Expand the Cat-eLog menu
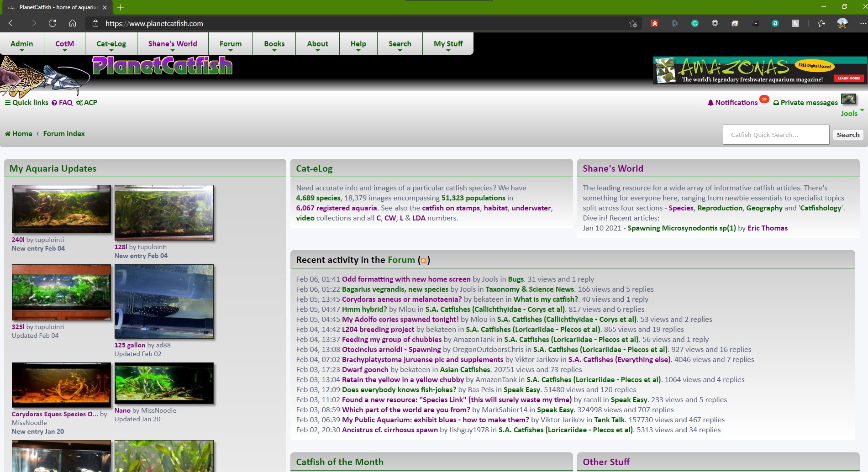The height and width of the screenshot is (472, 868). [x=111, y=44]
